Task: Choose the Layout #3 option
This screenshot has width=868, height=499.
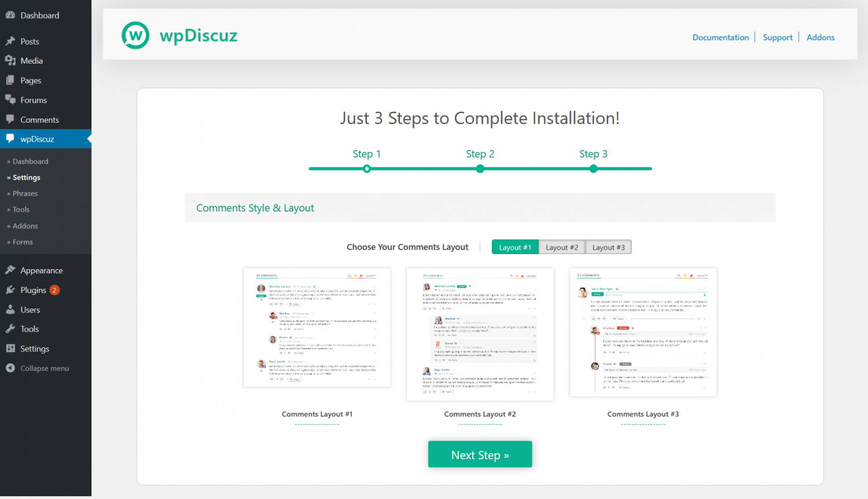Action: point(608,247)
